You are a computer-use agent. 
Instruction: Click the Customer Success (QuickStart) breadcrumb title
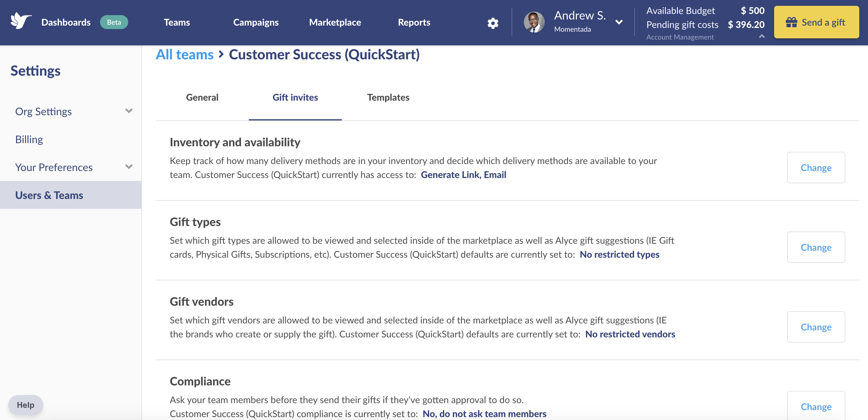pyautogui.click(x=324, y=54)
